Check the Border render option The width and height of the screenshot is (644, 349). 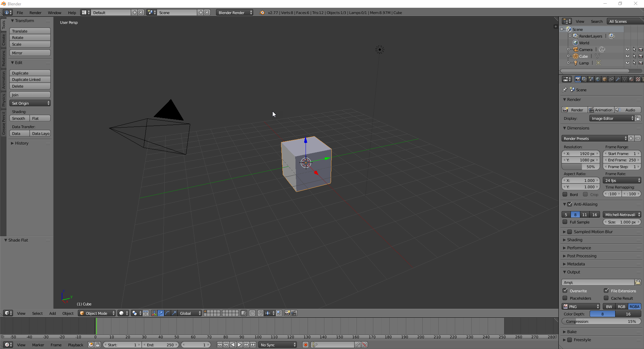click(x=565, y=194)
